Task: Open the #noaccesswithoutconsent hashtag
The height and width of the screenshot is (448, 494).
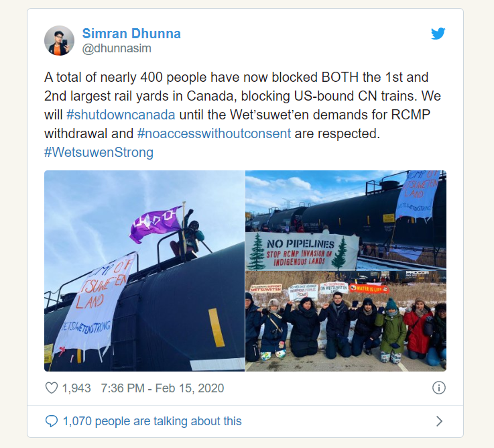Action: (x=214, y=133)
